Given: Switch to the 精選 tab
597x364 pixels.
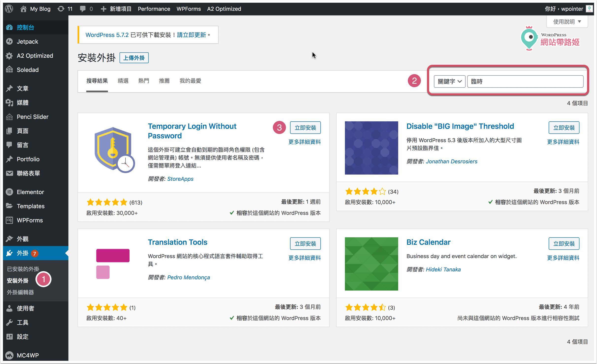Looking at the screenshot, I should coord(123,81).
